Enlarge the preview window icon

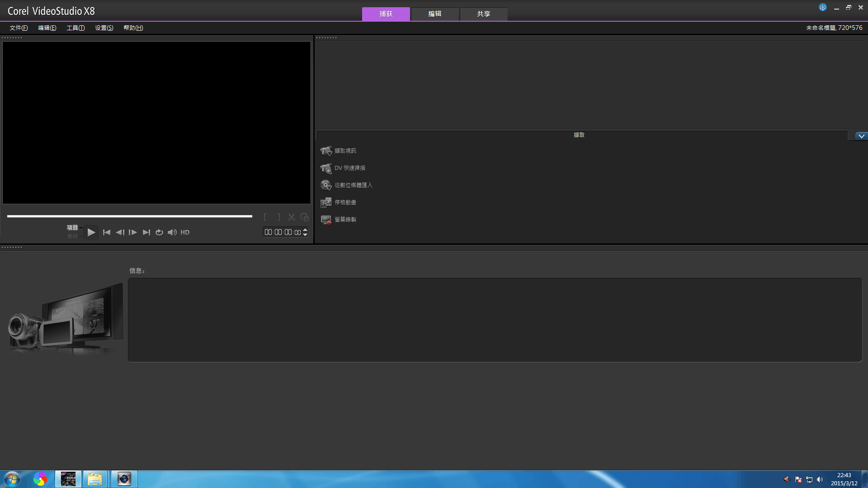(305, 217)
